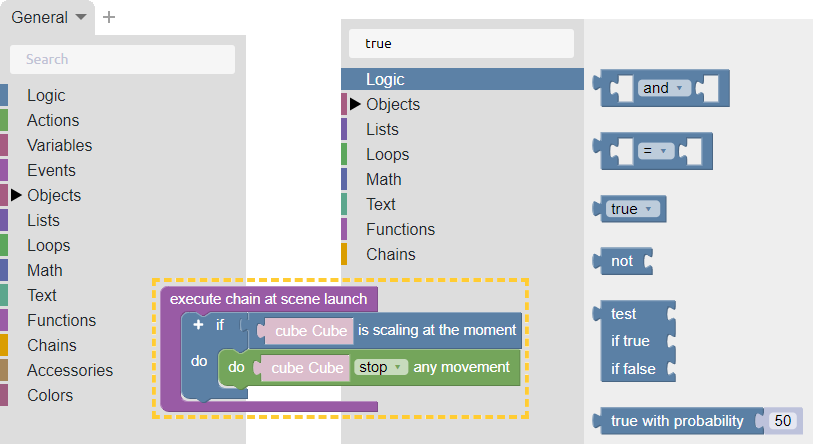Select the 'not' logic block
Image resolution: width=813 pixels, height=444 pixels.
[x=622, y=261]
